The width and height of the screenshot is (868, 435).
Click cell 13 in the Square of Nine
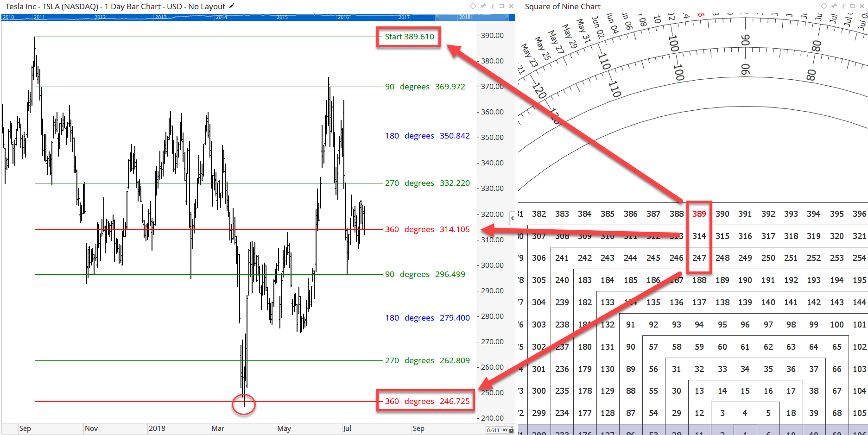[x=699, y=391]
